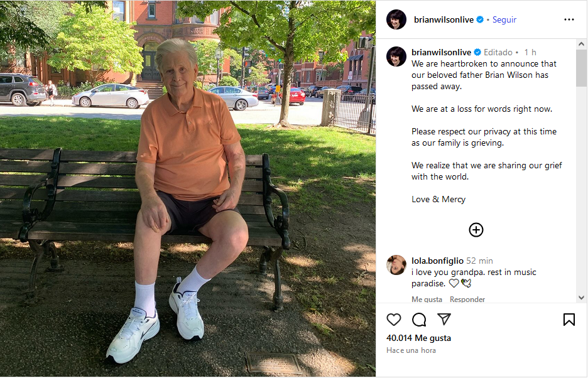This screenshot has width=588, height=378.
Task: View likes list 40.014 Me gusta
Action: click(x=418, y=338)
